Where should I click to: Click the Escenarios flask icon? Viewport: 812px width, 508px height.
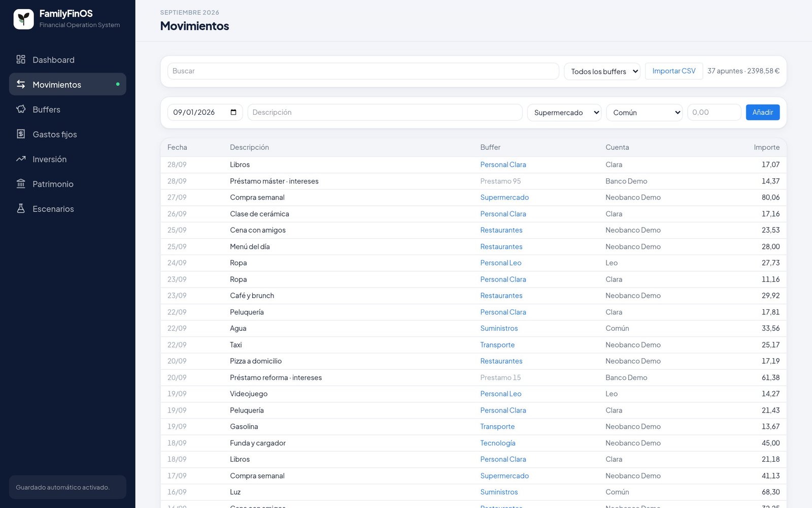pos(21,209)
